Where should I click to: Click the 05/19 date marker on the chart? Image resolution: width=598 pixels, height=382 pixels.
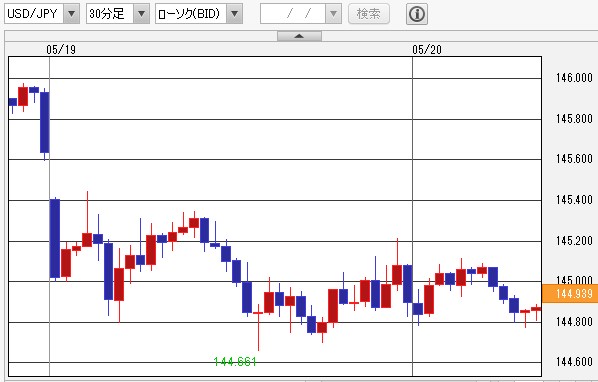(61, 50)
